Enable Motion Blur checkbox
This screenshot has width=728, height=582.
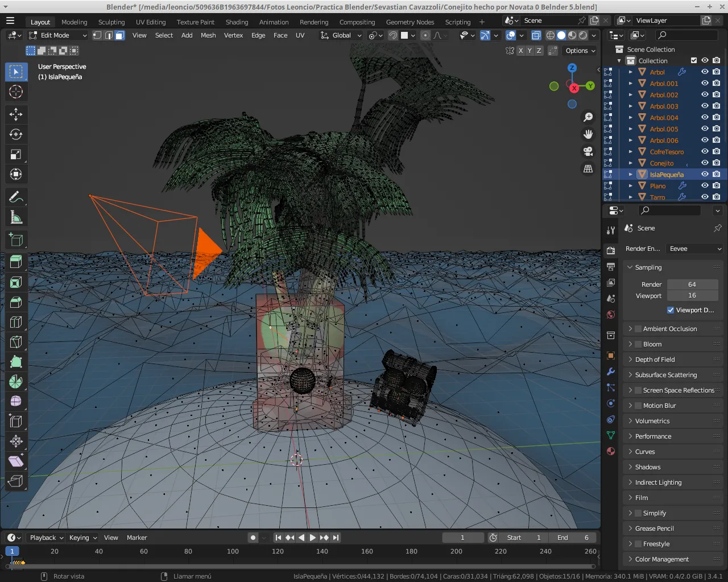tap(638, 406)
